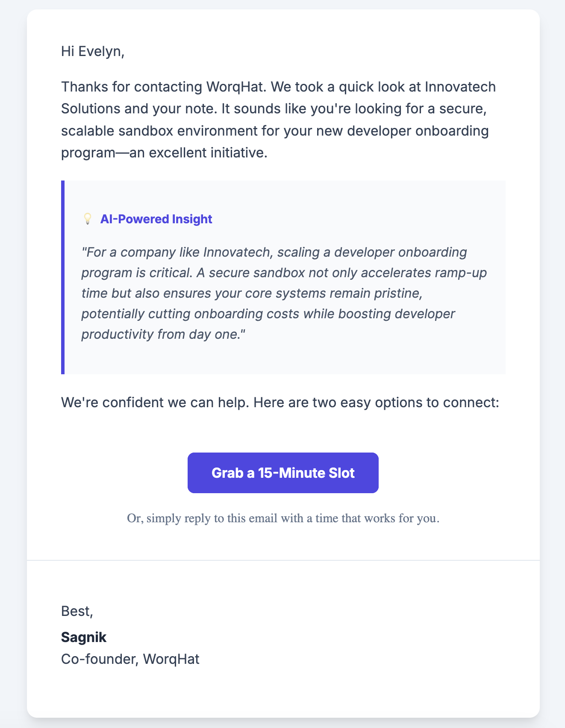This screenshot has height=728, width=565.
Task: Select the AI-Powered Insight heading
Action: point(156,219)
